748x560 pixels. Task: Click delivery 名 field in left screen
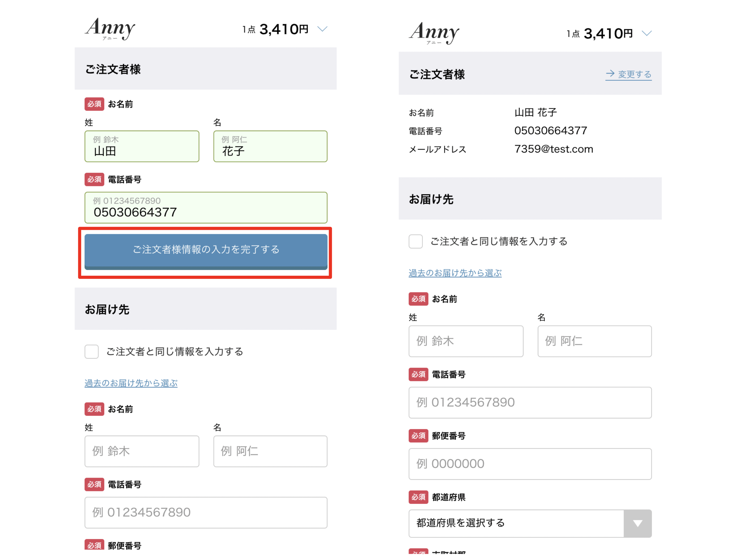click(270, 451)
